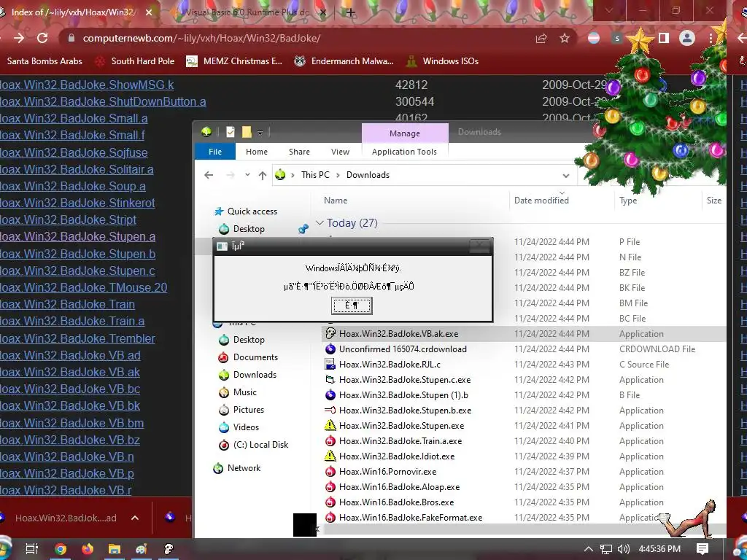This screenshot has width=747, height=560.
Task: Open the Home ribbon tab
Action: point(256,152)
